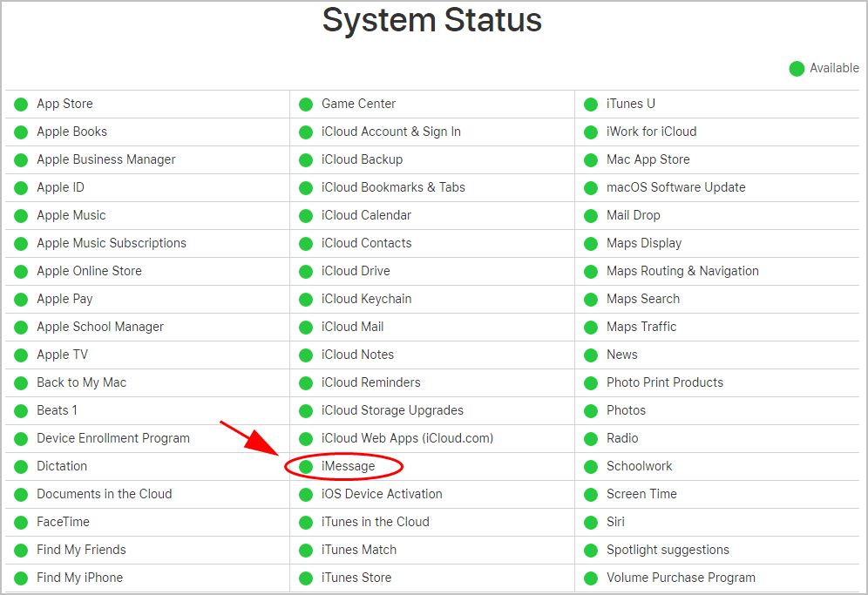Click the green status dot beside Find My iPhone

[x=21, y=578]
